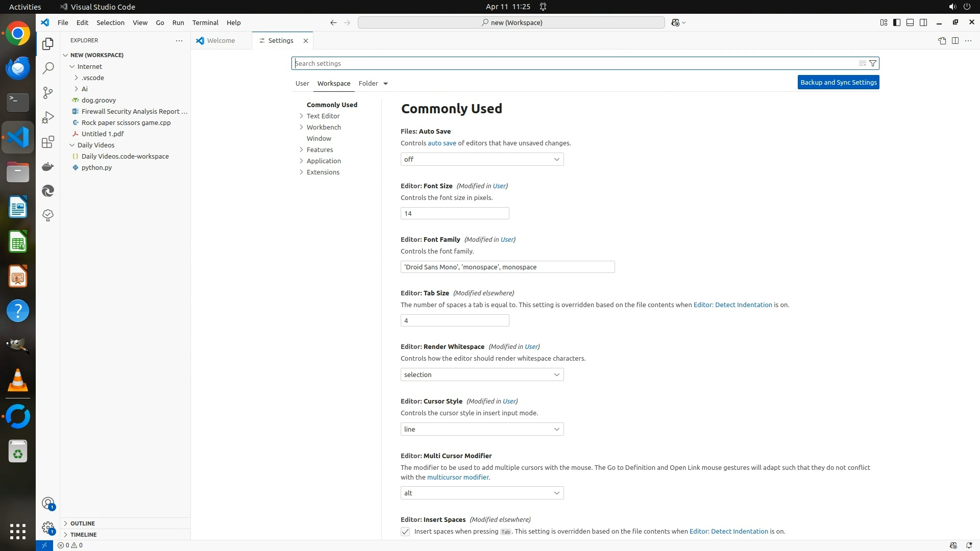Toggle the primary side bar layout icon
The width and height of the screenshot is (980, 551).
click(x=897, y=22)
